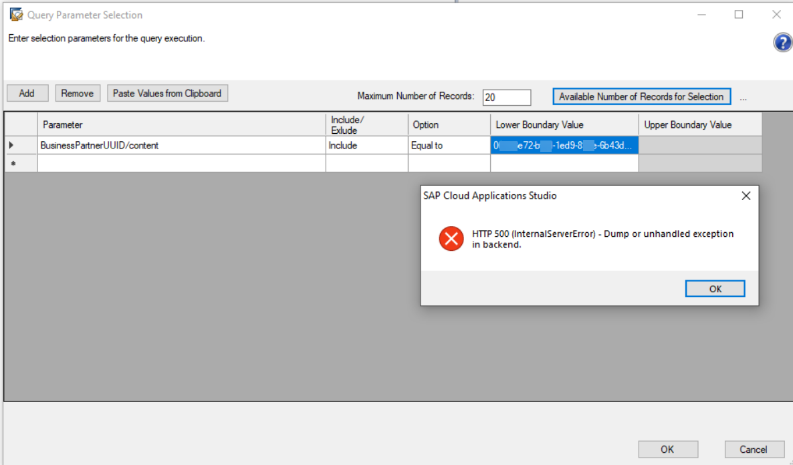Viewport: 793px width, 465px height.
Task: Click the Lower Boundary Value column header
Action: (564, 124)
